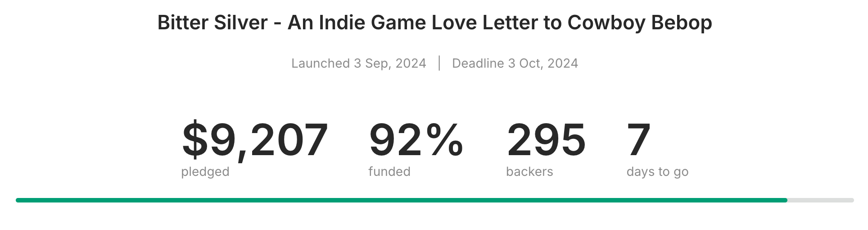Click the left start of the funding bar
This screenshot has height=230, width=868.
[x=19, y=200]
